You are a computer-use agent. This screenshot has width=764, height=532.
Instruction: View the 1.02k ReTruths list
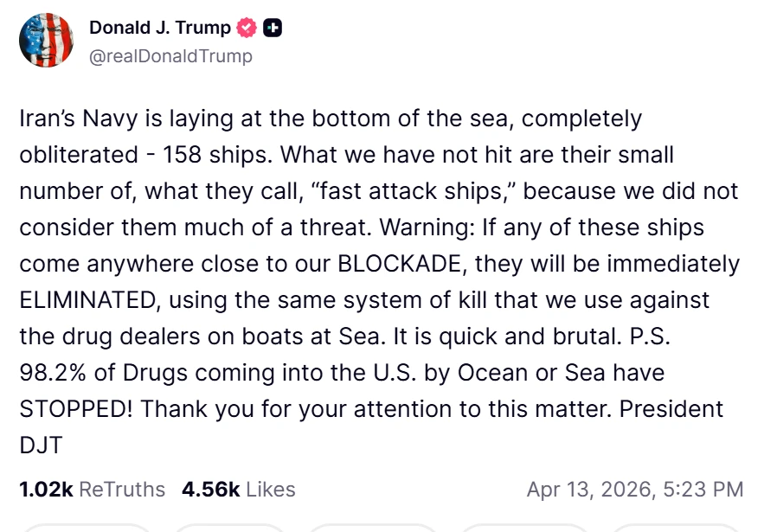point(92,490)
